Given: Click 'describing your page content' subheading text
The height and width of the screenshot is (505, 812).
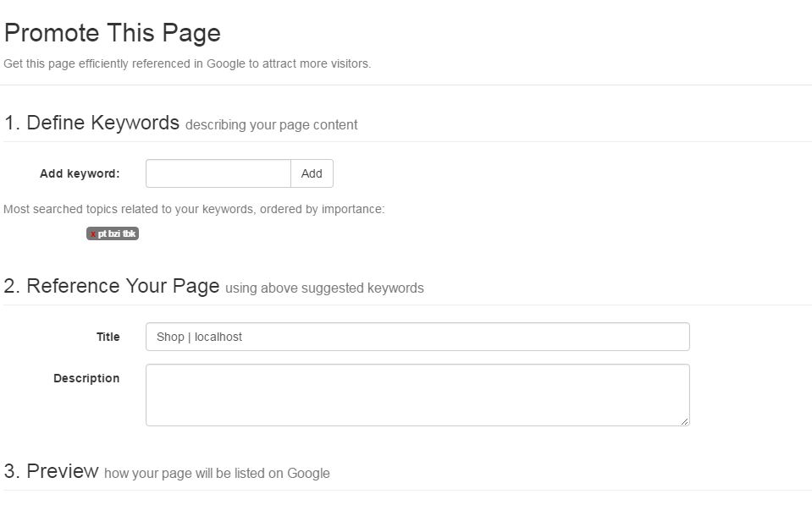Looking at the screenshot, I should pyautogui.click(x=271, y=125).
